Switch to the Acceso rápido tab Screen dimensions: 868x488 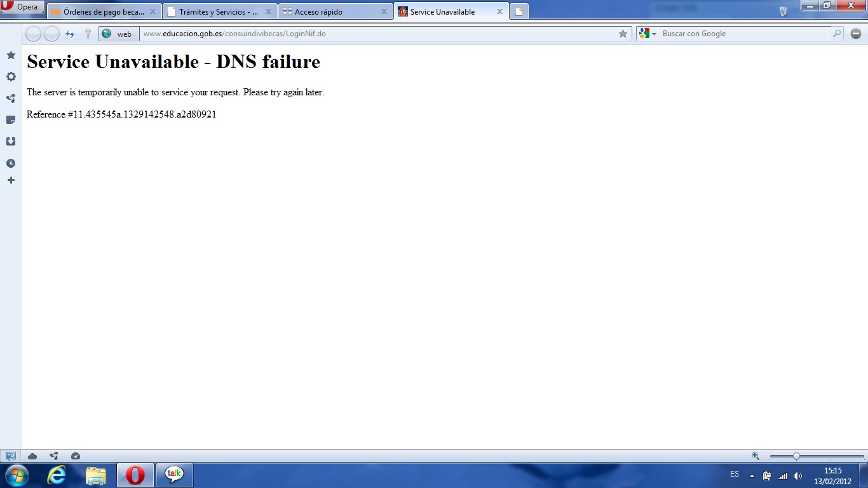click(x=335, y=11)
